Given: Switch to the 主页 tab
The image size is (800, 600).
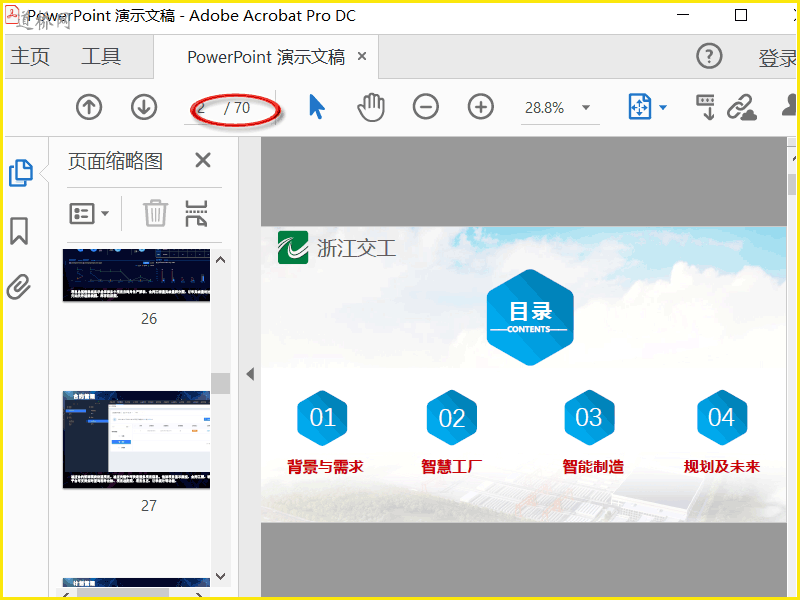Looking at the screenshot, I should coord(30,56).
